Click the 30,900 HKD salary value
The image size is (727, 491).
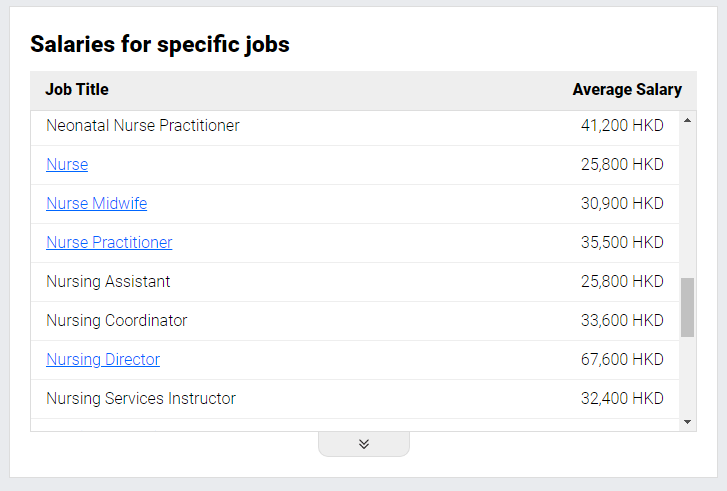click(622, 204)
